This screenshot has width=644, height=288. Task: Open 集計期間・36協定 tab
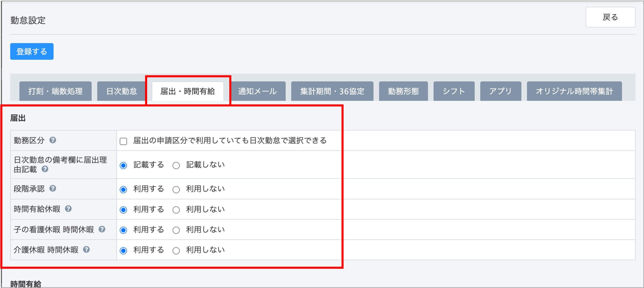pyautogui.click(x=332, y=91)
